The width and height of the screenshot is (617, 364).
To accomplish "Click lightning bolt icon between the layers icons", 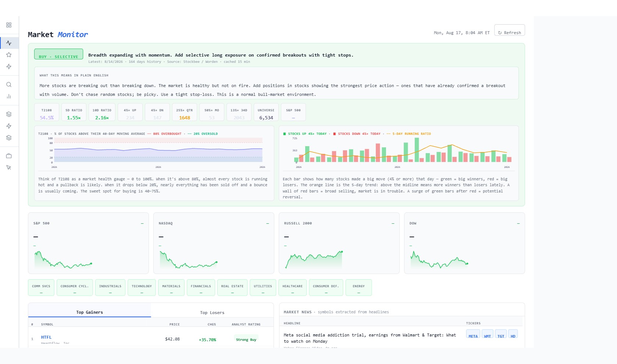I will (x=9, y=126).
